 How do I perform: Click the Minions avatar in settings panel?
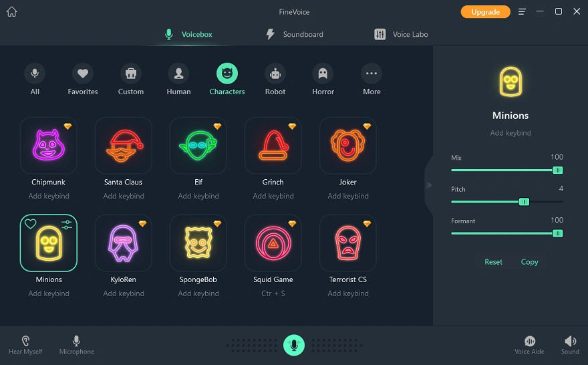510,82
